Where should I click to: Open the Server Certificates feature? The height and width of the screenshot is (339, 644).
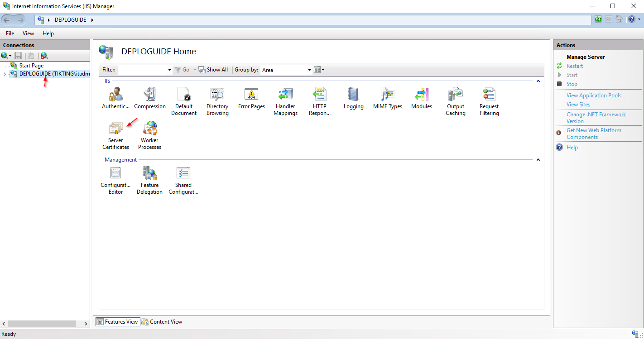pos(115,129)
